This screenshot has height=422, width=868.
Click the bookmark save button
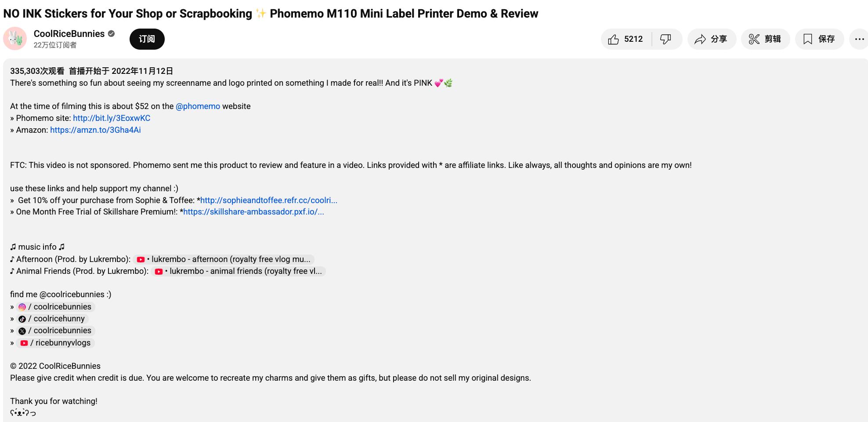coord(819,39)
